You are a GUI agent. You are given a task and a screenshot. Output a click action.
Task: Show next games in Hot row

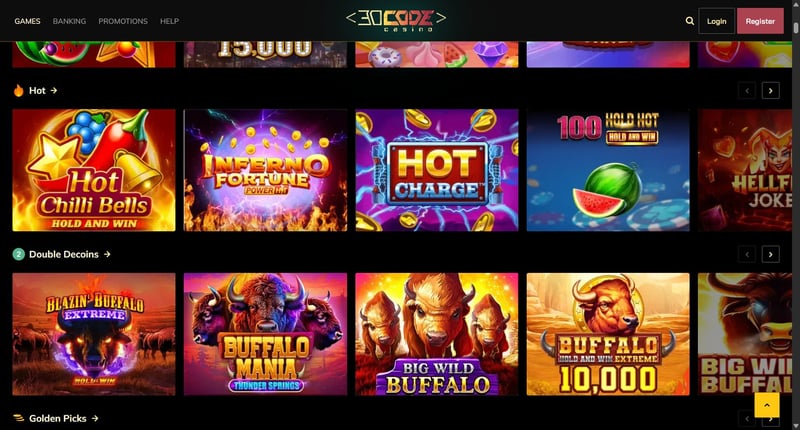[770, 91]
